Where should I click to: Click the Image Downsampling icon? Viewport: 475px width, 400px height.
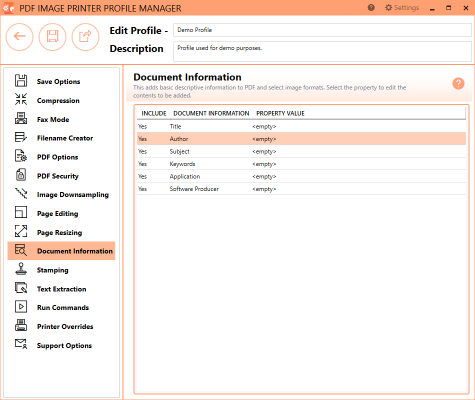click(x=21, y=194)
